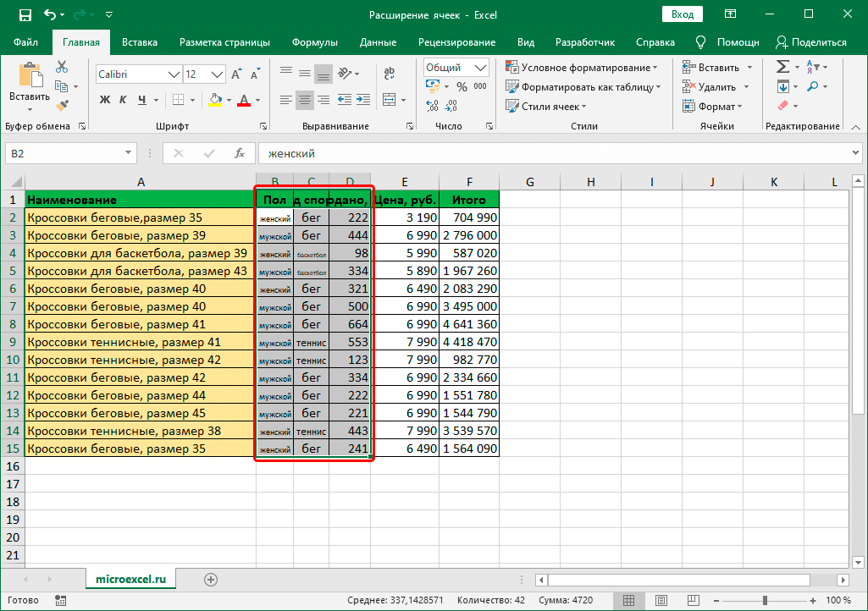Add a new sheet with plus icon
Screen dimensions: 868x611
pos(211,580)
